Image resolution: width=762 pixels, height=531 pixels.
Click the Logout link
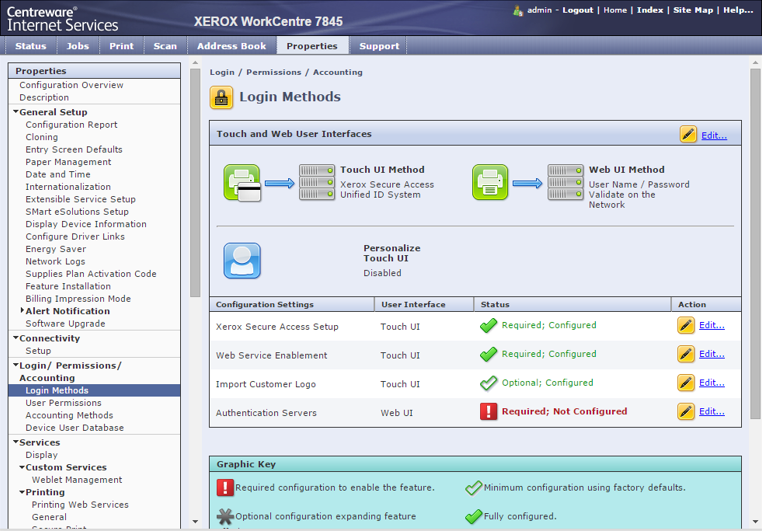[577, 10]
